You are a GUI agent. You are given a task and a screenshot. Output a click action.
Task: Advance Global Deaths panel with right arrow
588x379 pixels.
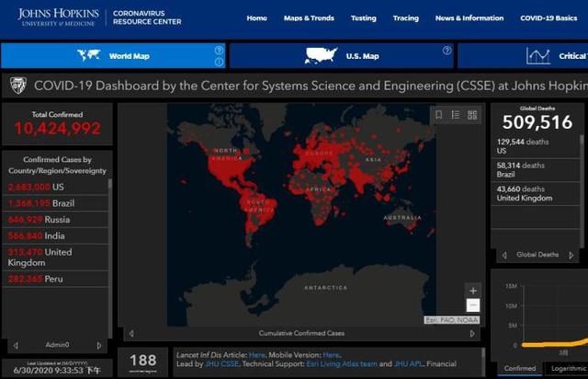[x=571, y=254]
